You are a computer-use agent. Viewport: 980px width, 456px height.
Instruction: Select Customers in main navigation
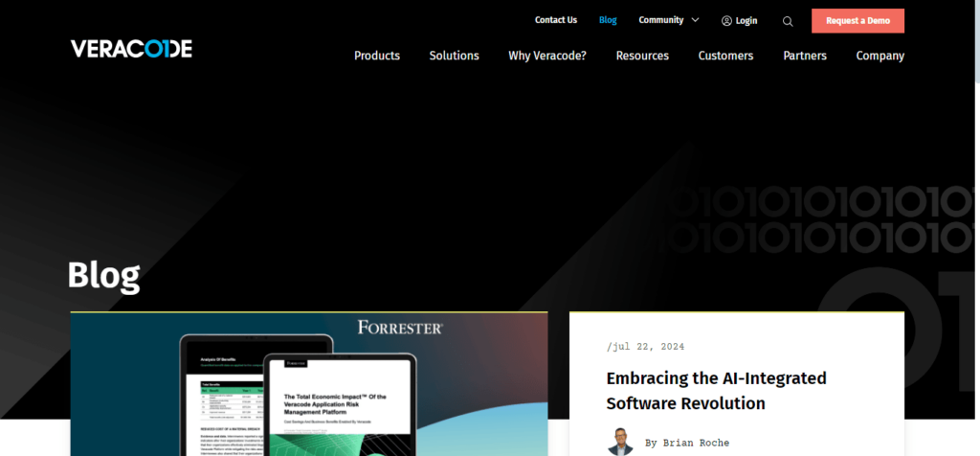click(x=725, y=56)
